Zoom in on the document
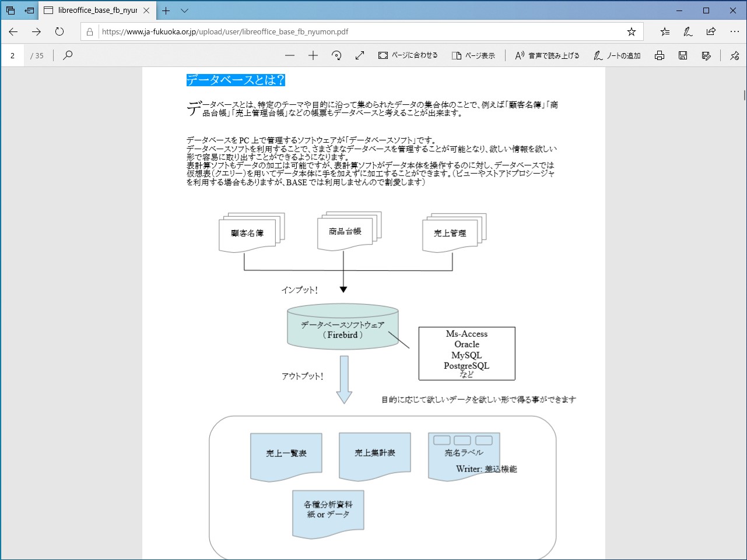Screen dimensions: 747x560 click(313, 55)
